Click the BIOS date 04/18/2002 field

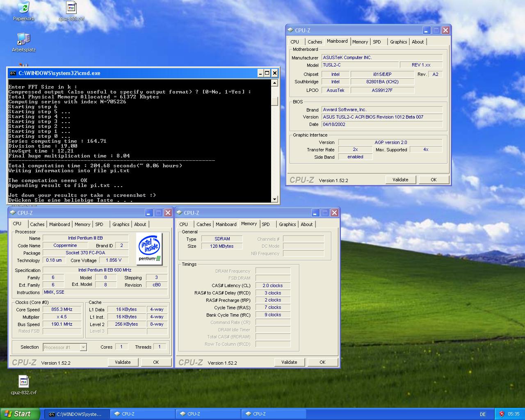pyautogui.click(x=382, y=124)
